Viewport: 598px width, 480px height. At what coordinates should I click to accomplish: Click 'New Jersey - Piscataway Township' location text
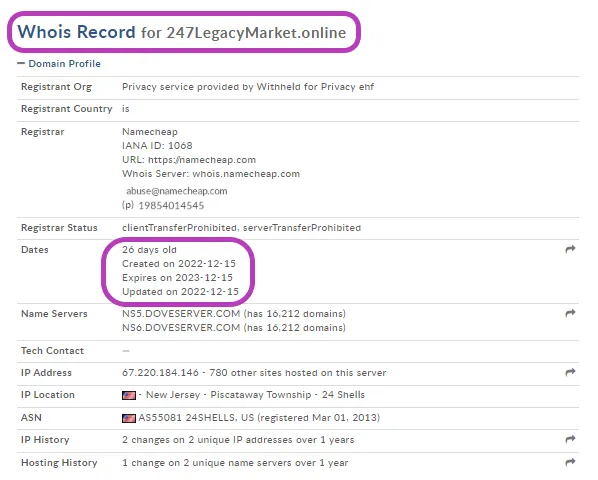click(x=228, y=395)
